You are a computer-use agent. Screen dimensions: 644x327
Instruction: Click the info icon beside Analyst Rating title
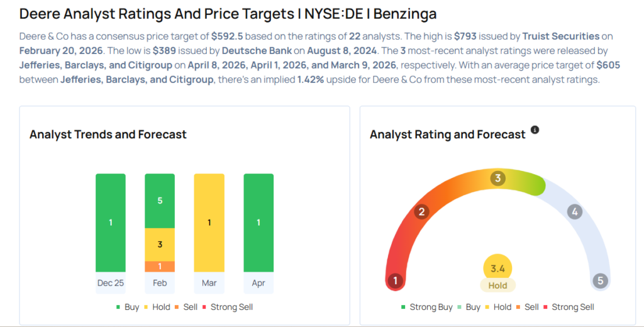[x=535, y=130]
